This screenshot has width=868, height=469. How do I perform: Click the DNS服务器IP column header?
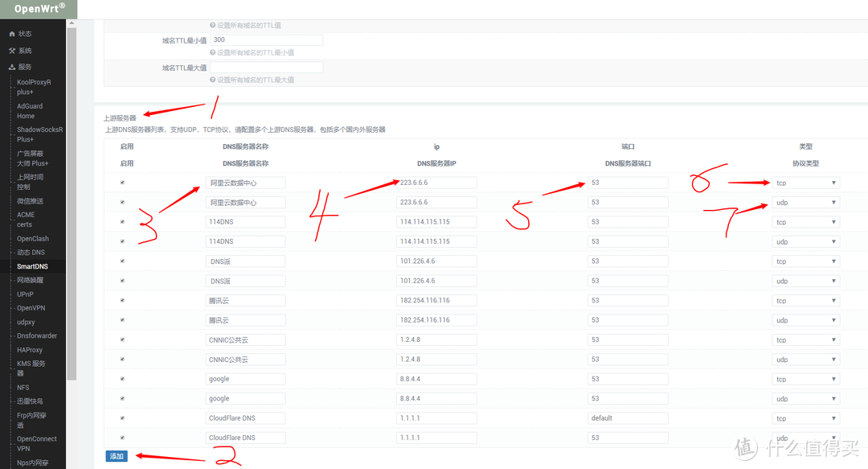(436, 163)
